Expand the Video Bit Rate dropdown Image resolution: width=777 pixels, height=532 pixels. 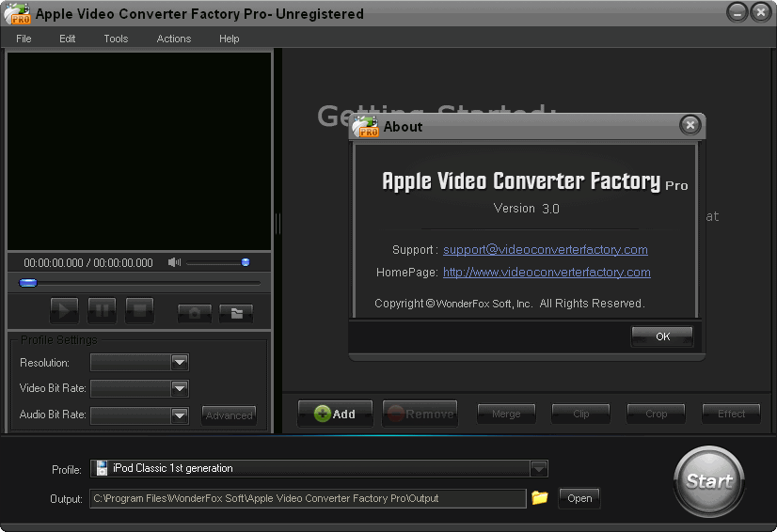180,388
